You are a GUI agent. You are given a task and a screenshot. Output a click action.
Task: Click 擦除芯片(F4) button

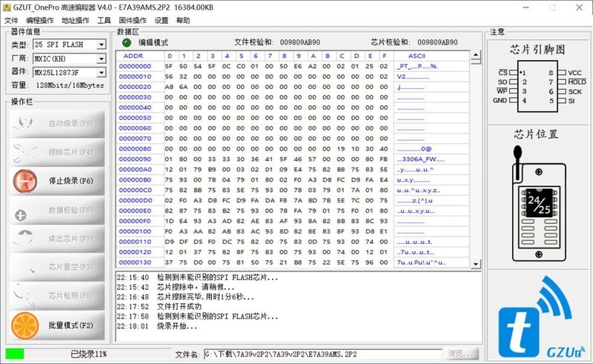coord(57,152)
